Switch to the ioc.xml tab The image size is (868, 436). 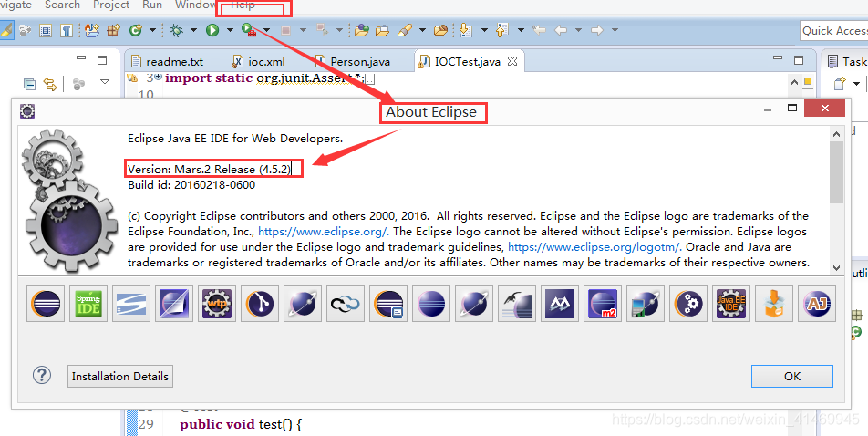(259, 61)
